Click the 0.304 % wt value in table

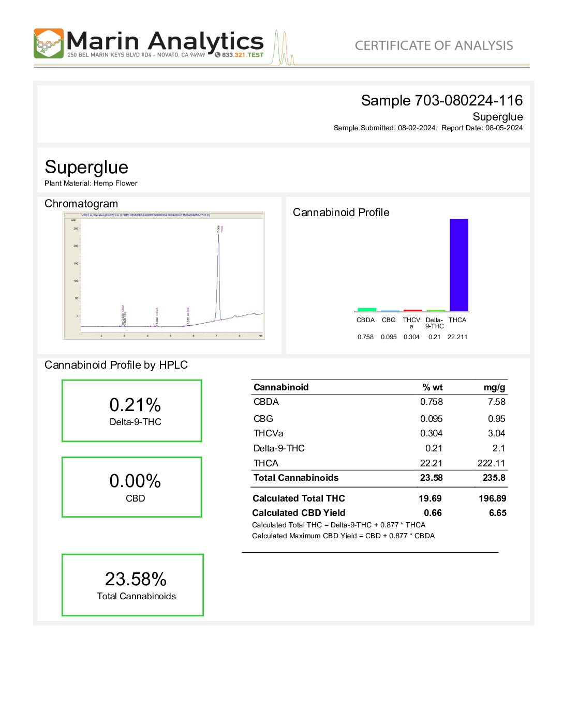[432, 433]
